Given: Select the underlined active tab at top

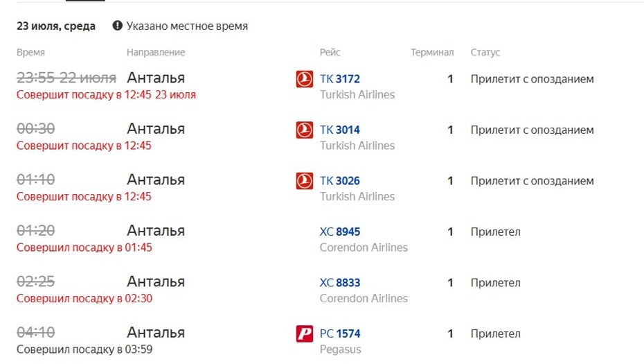Looking at the screenshot, I should (x=85, y=1).
